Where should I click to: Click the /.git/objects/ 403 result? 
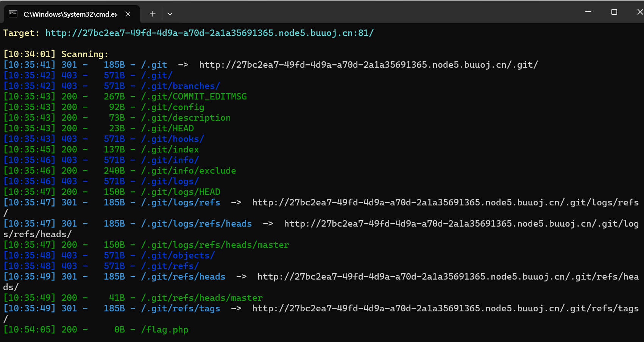(x=178, y=256)
